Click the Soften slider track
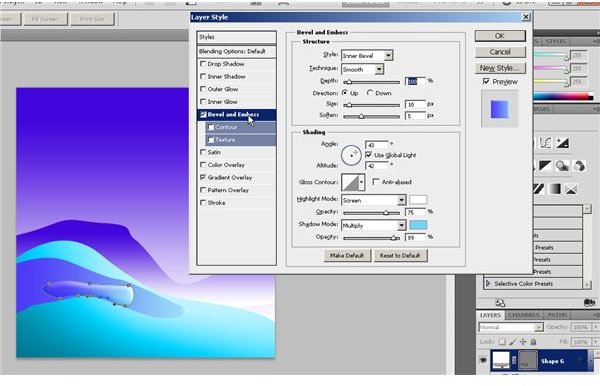This screenshot has height=386, width=600. click(372, 116)
